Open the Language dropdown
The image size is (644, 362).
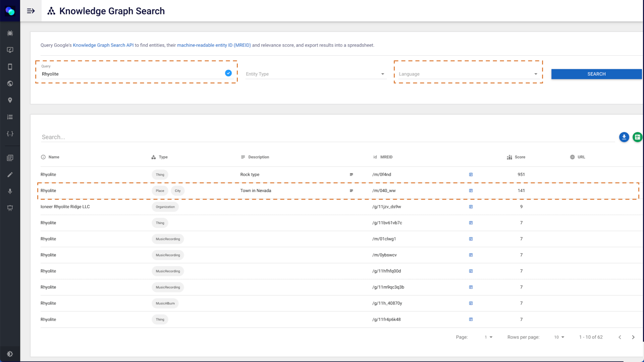[x=468, y=74]
